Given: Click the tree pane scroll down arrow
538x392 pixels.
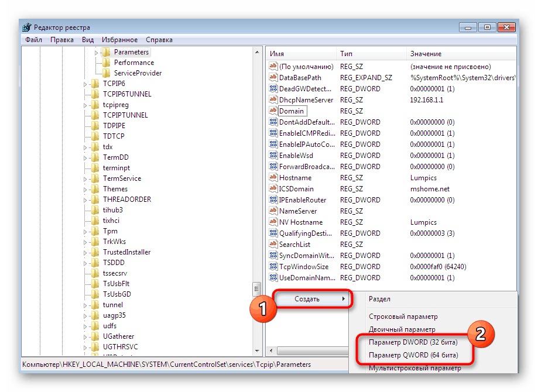Looking at the screenshot, I should [257, 351].
